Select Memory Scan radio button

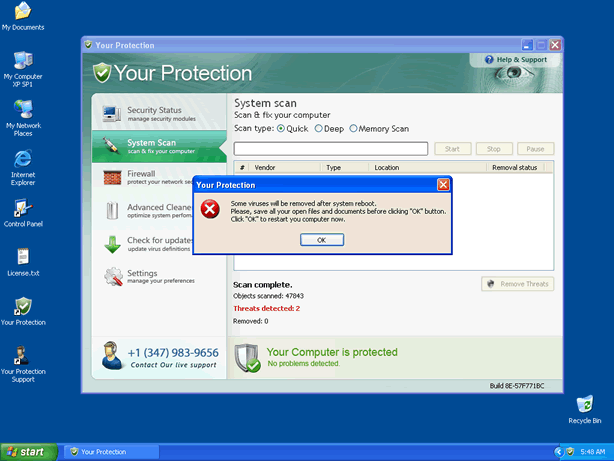pos(354,129)
